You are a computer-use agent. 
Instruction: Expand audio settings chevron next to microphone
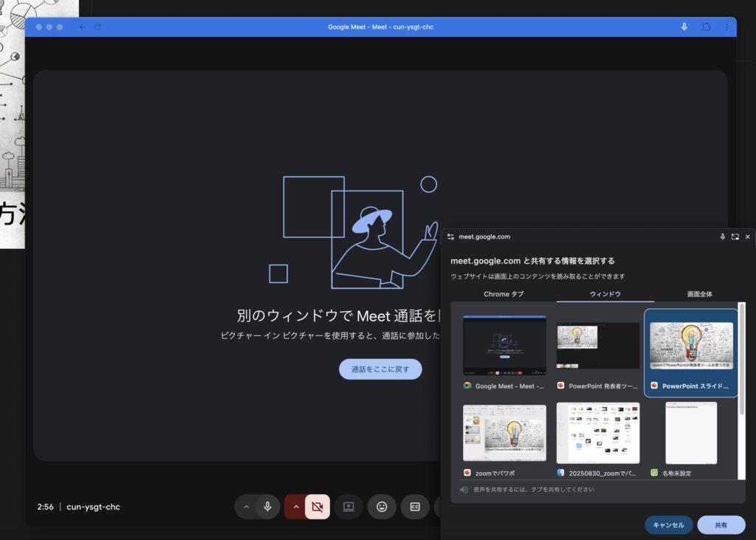click(x=247, y=507)
